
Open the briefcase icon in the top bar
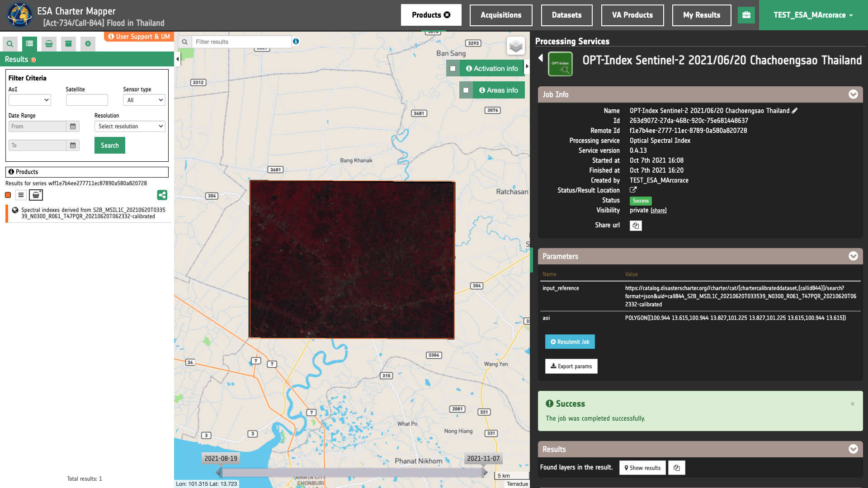tap(746, 15)
